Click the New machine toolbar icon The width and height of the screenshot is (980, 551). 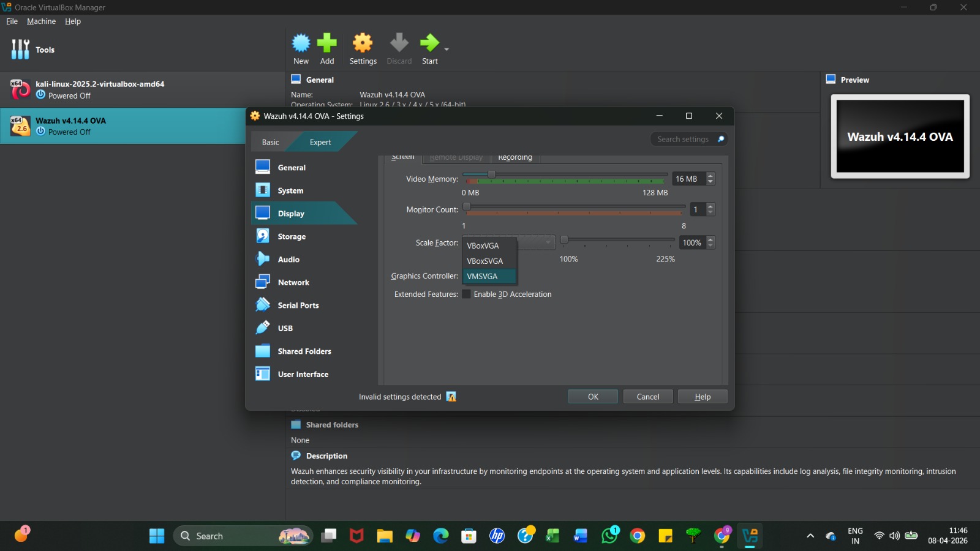301,49
